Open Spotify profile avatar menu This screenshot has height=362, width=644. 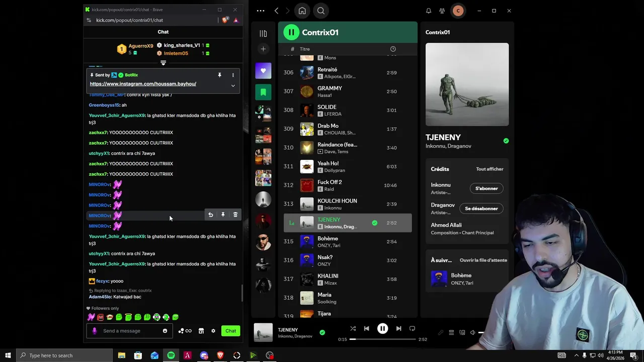[x=458, y=11]
